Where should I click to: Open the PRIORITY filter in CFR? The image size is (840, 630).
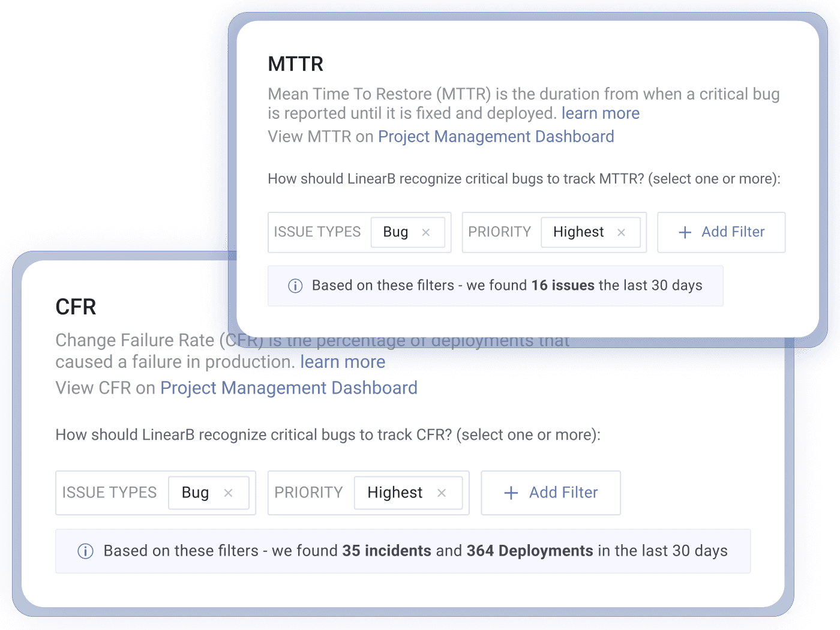[308, 493]
